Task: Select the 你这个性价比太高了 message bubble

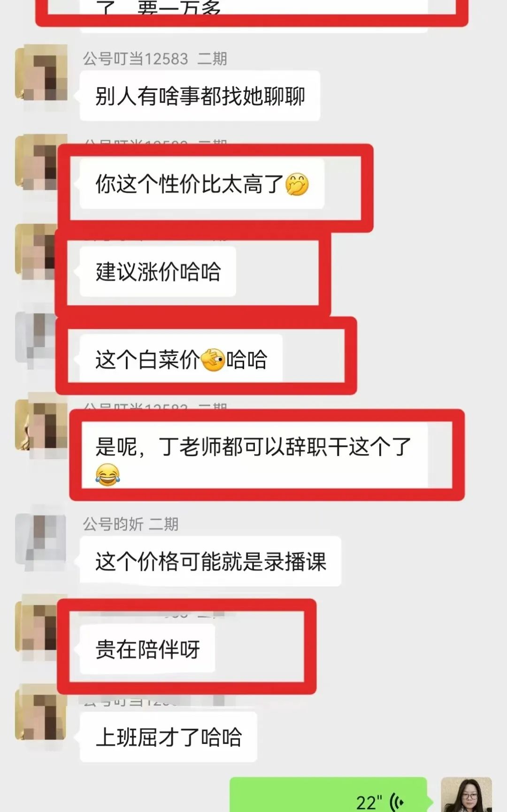Action: 202,183
